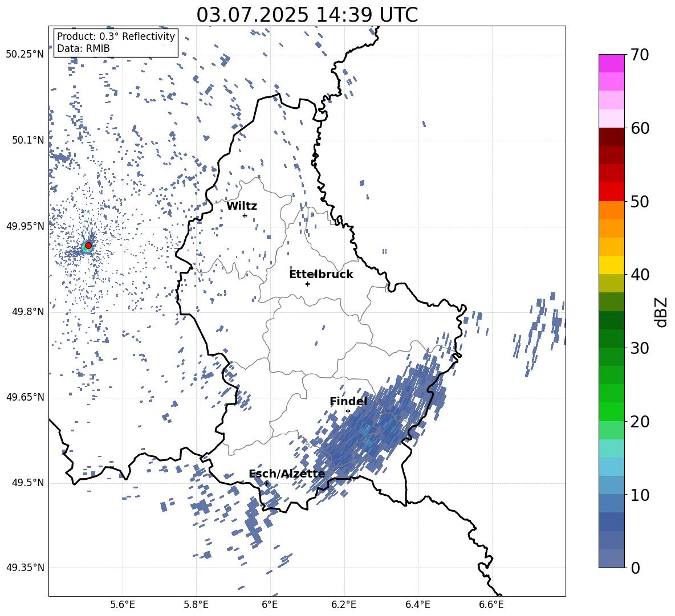675x616 pixels.
Task: Click the 5.6°E longitude label
Action: click(123, 605)
